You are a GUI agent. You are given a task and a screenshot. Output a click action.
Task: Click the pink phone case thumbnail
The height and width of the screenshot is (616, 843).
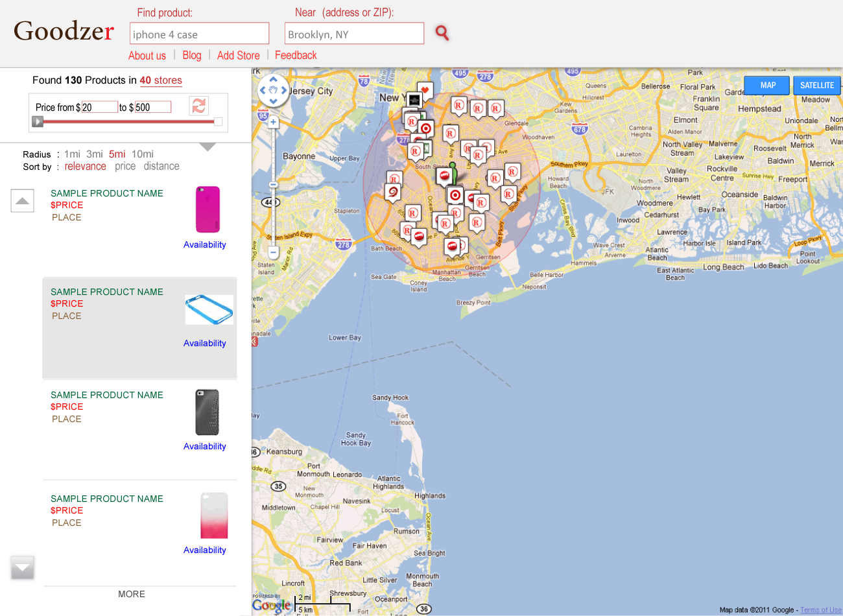208,209
